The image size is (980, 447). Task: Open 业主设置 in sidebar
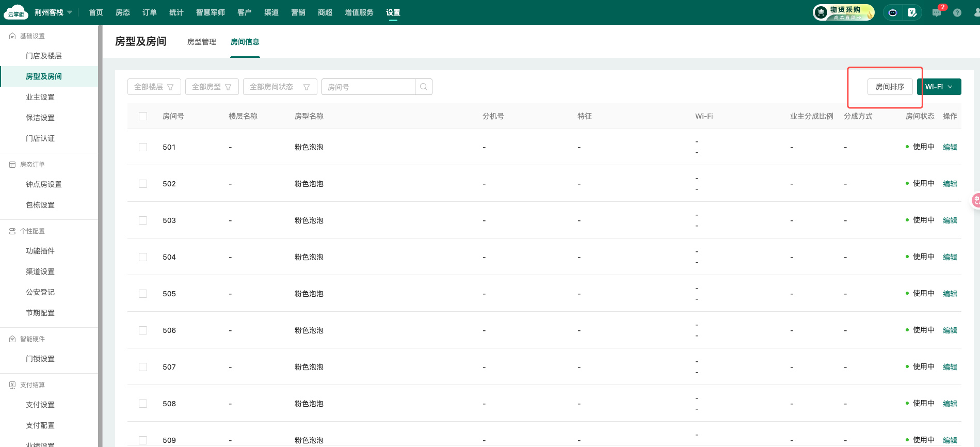click(40, 97)
